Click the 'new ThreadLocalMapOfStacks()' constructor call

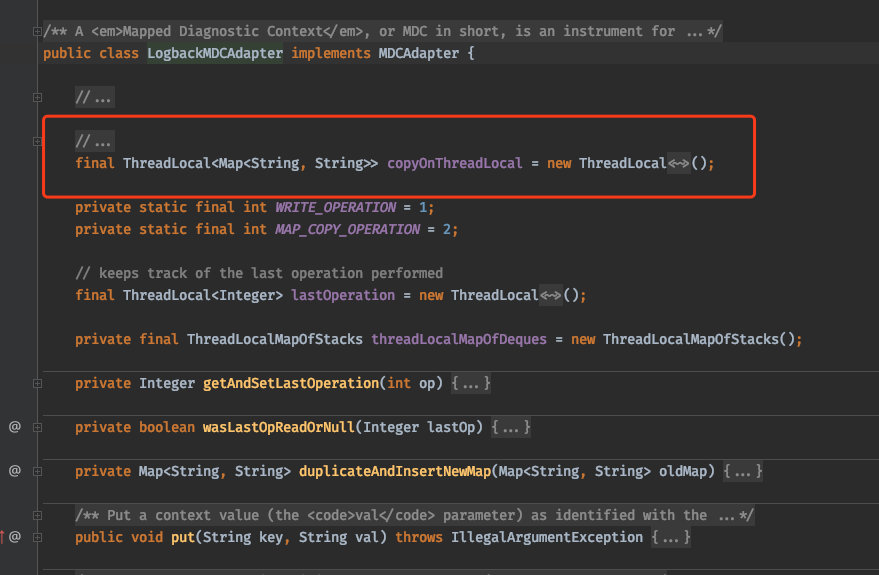(682, 339)
